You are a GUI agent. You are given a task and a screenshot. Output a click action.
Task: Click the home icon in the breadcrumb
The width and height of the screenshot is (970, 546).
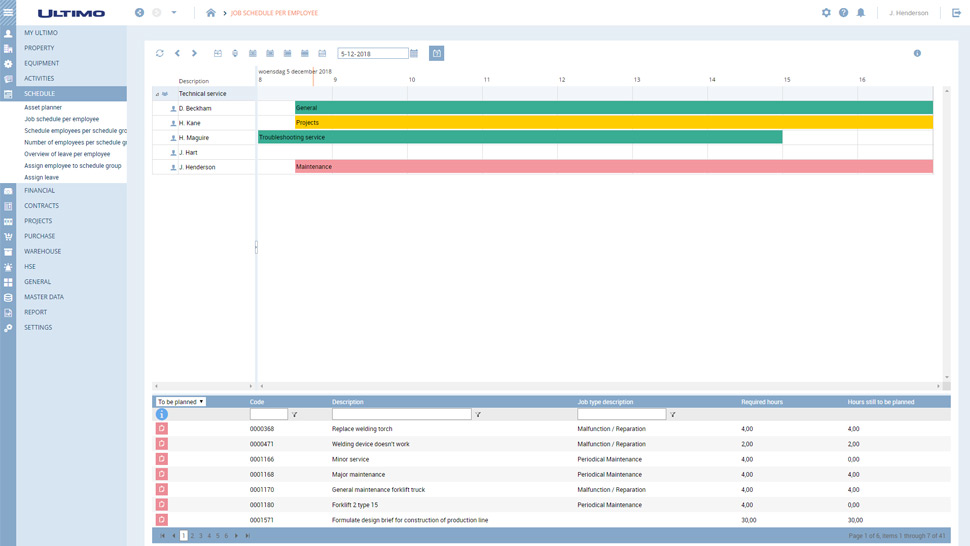[210, 13]
